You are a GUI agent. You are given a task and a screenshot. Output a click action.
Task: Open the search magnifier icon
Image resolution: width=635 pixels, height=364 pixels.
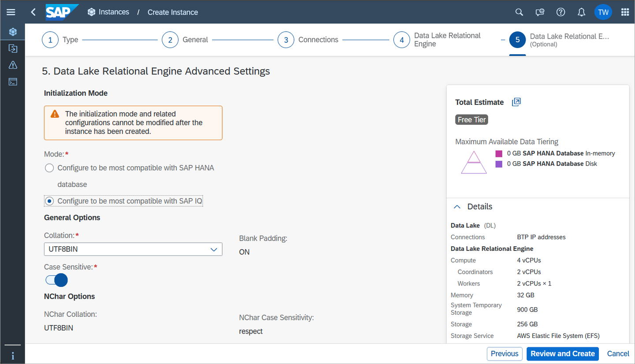tap(519, 12)
